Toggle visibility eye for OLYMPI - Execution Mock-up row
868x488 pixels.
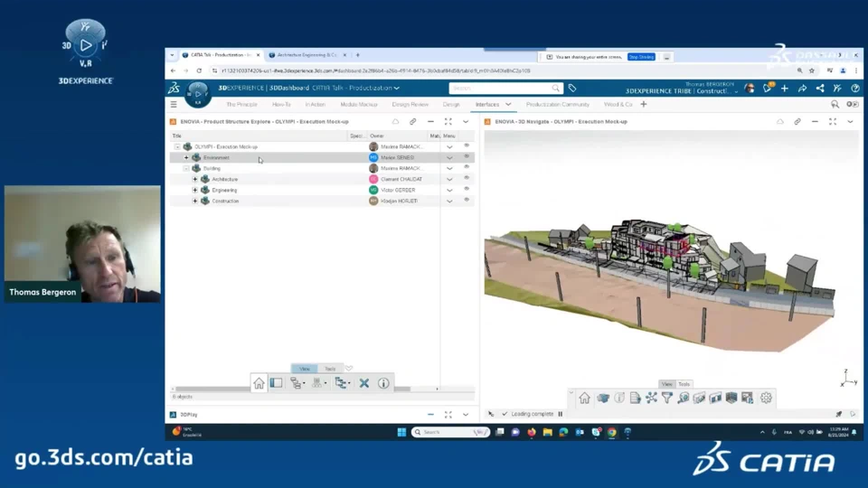467,145
